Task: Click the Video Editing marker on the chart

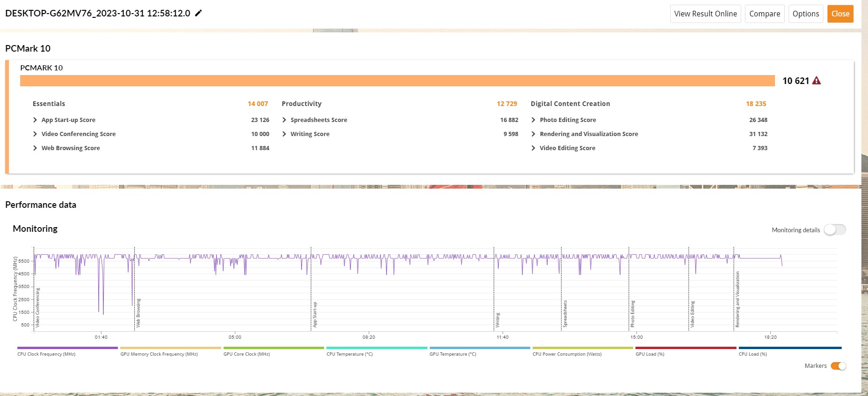Action: click(x=692, y=314)
